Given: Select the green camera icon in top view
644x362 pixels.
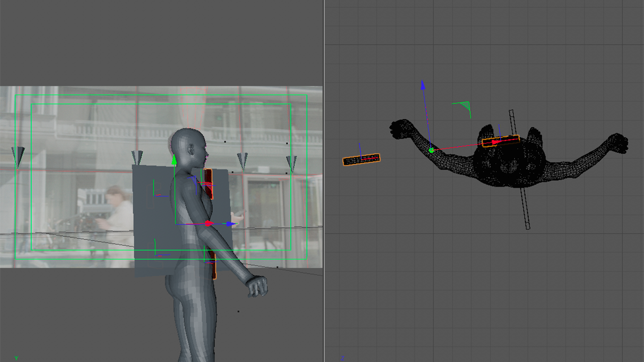Looking at the screenshot, I should pos(463,106).
